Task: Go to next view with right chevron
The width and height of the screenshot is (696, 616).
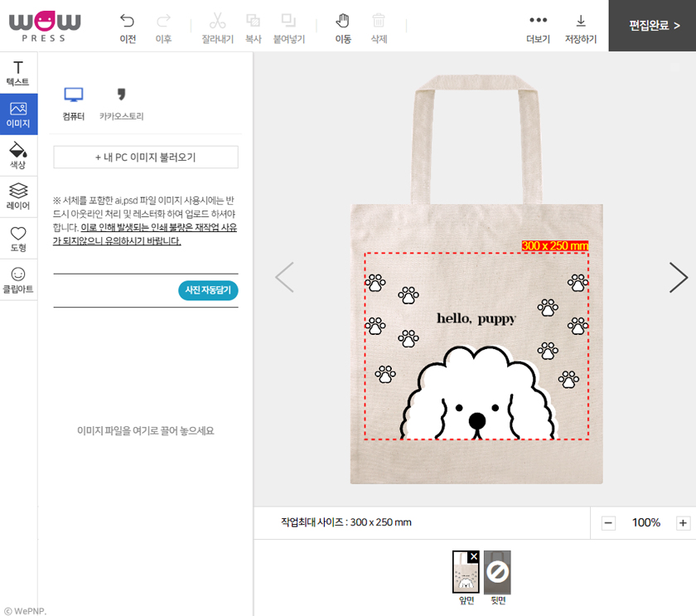Action: pyautogui.click(x=679, y=278)
